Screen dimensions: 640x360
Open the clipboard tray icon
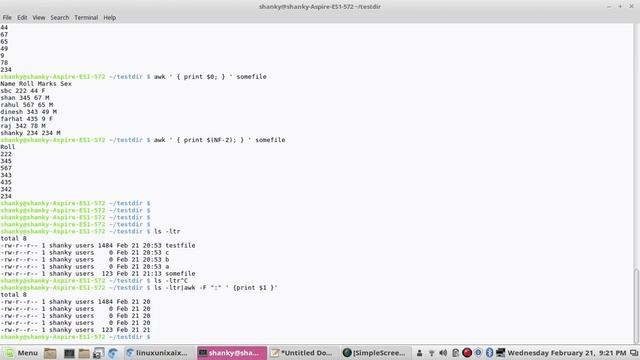(x=456, y=353)
